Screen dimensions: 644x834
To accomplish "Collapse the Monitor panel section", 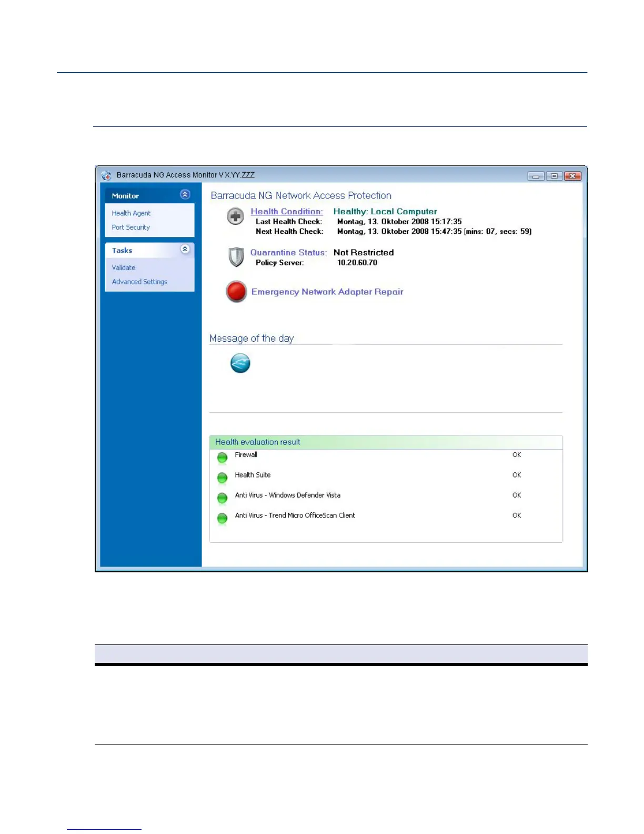I will click(x=185, y=194).
